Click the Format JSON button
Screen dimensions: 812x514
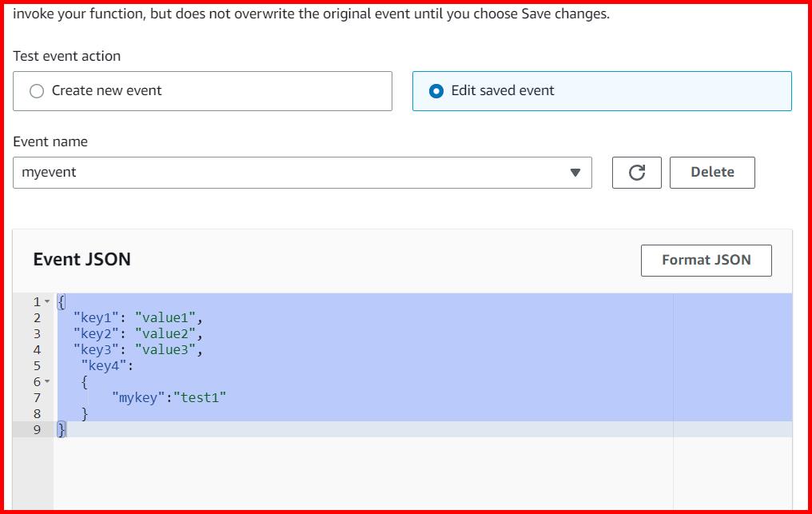[x=705, y=260]
